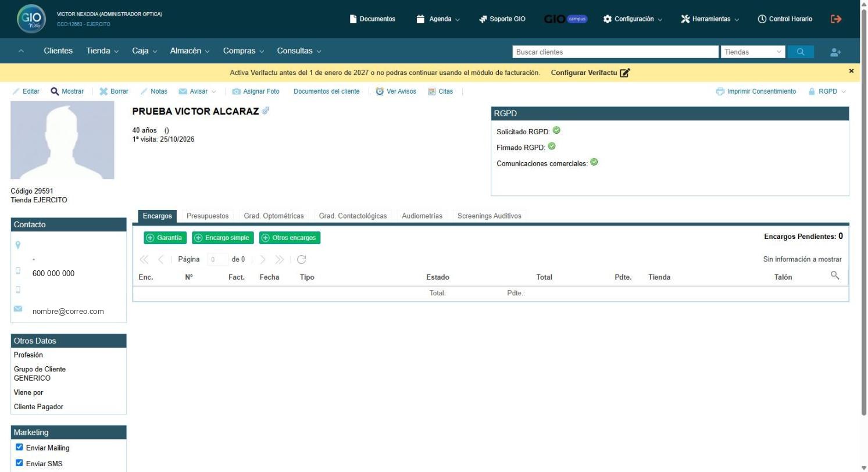
Task: Click the email envelope icon in Contacto
Action: click(x=18, y=309)
